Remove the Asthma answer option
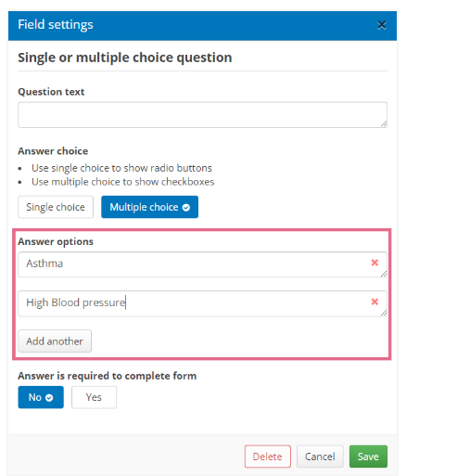This screenshot has width=470, height=476. click(x=375, y=263)
